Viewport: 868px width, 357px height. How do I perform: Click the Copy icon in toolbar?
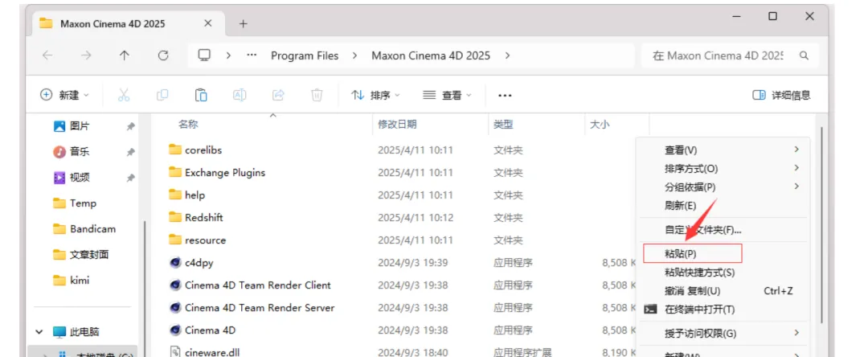point(162,95)
